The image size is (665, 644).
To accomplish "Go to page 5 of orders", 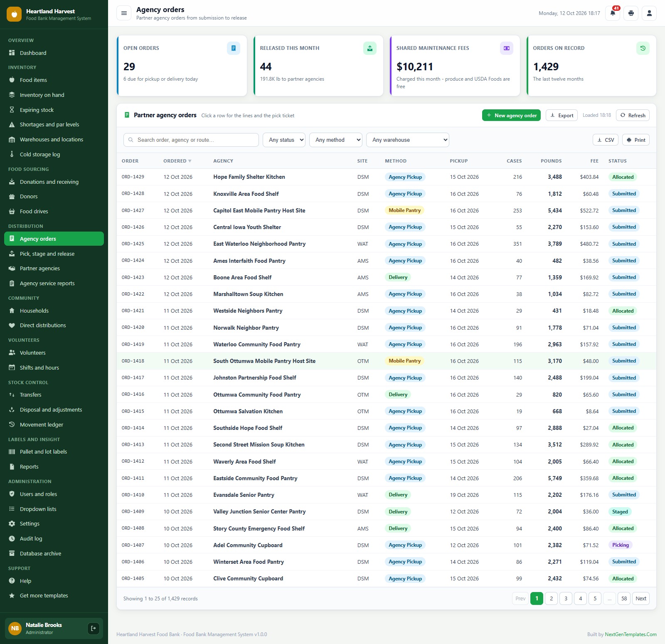I will pyautogui.click(x=595, y=599).
